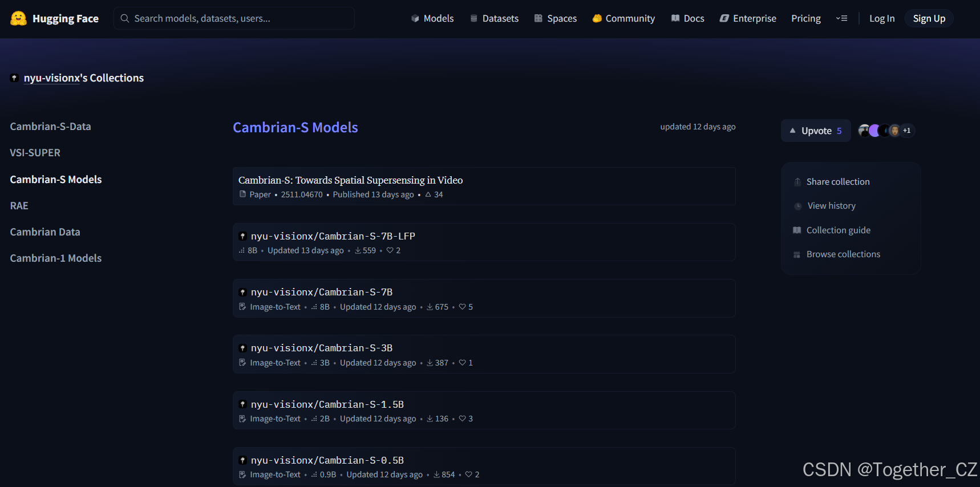980x487 pixels.
Task: Click the Image-to-Text icon on Cambrian-S-7B row
Action: click(x=243, y=307)
